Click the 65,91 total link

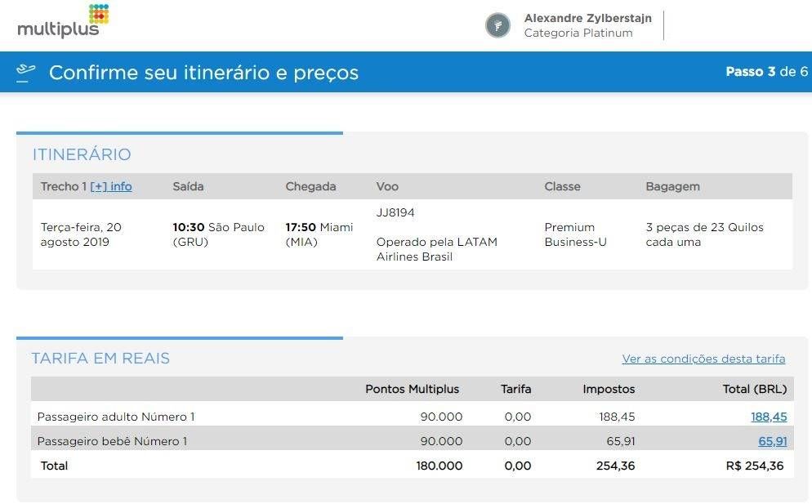pyautogui.click(x=772, y=441)
